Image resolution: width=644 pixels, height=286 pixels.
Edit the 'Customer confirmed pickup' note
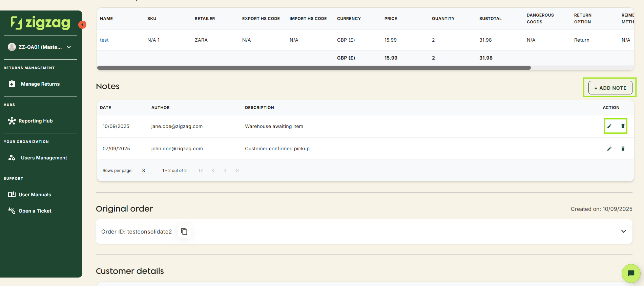[609, 149]
